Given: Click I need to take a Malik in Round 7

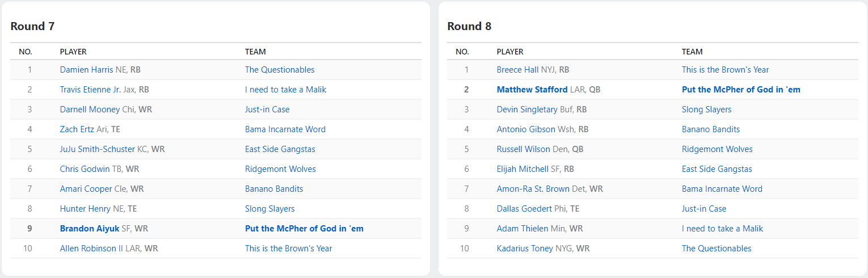Looking at the screenshot, I should [285, 90].
